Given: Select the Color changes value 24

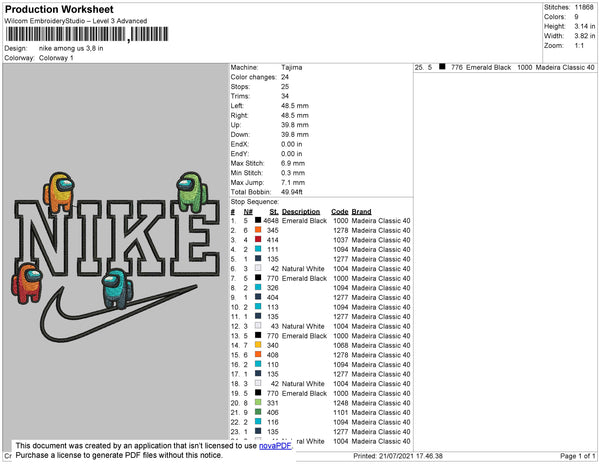Looking at the screenshot, I should point(285,77).
